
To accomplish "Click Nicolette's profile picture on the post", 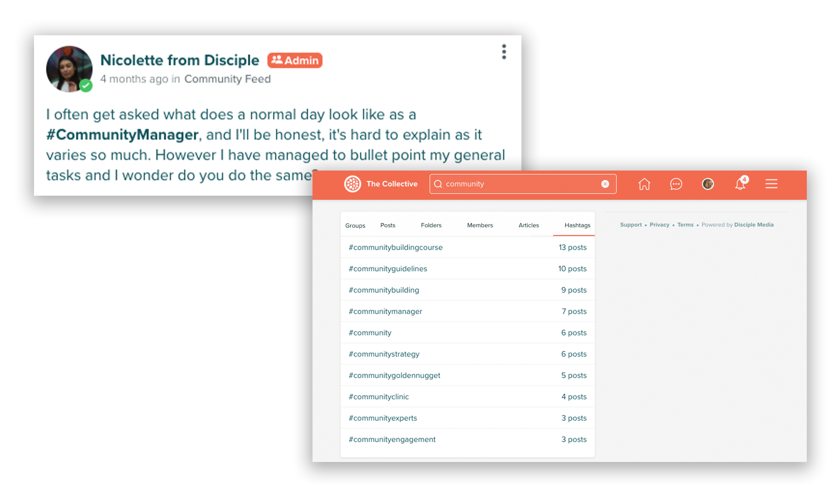I will [x=69, y=68].
